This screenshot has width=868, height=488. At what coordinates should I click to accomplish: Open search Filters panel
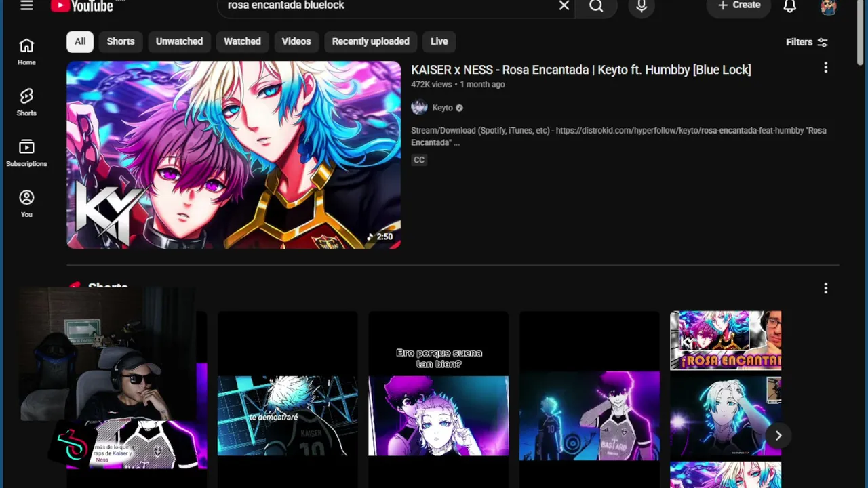[807, 42]
